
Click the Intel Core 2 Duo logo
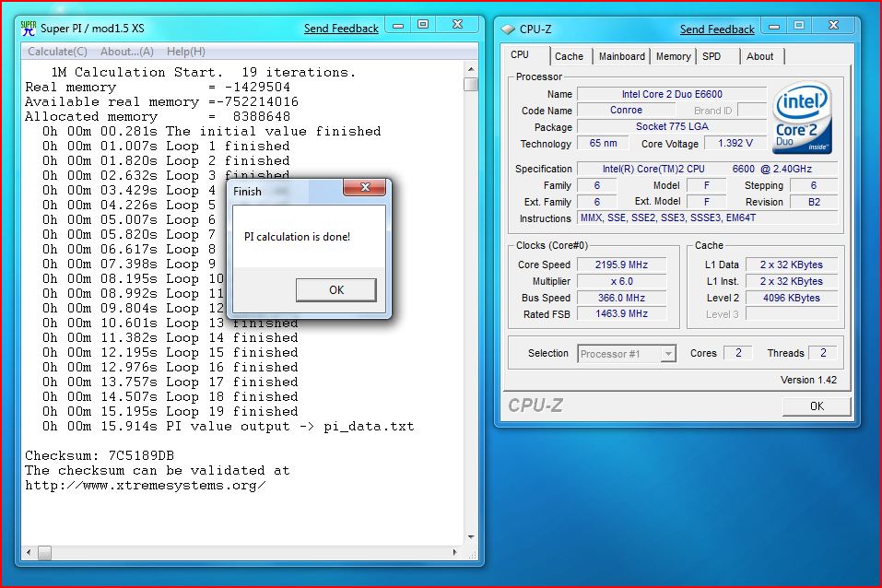[801, 118]
